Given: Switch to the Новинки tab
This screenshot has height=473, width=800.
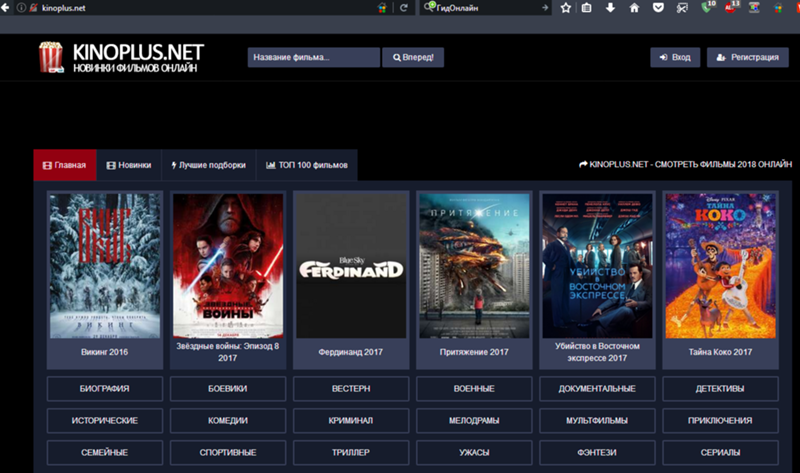Looking at the screenshot, I should (x=129, y=165).
